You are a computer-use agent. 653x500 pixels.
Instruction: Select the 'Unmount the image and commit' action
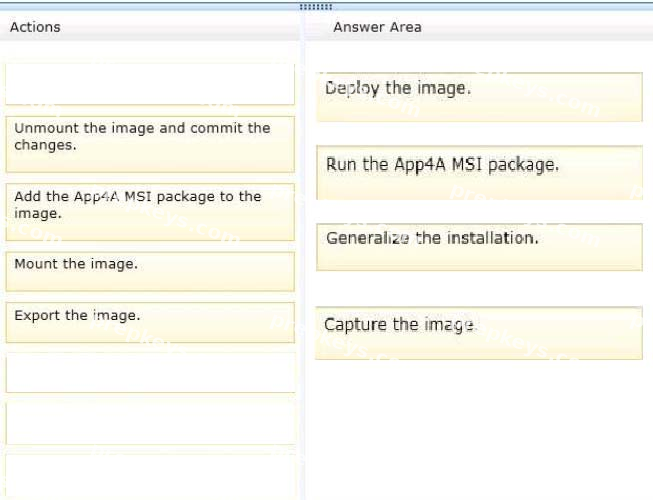point(150,144)
